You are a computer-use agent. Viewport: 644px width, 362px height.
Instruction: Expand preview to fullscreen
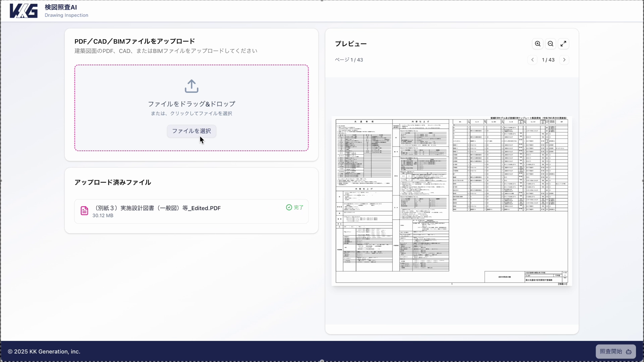click(563, 44)
